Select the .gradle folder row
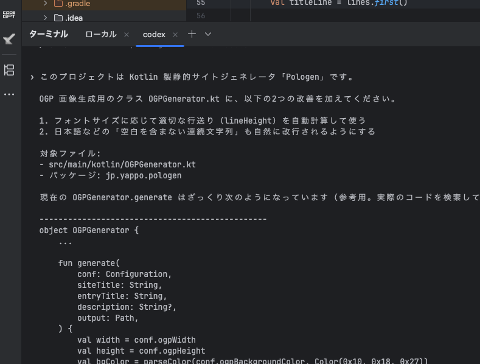Image resolution: width=480 pixels, height=364 pixels. click(104, 4)
